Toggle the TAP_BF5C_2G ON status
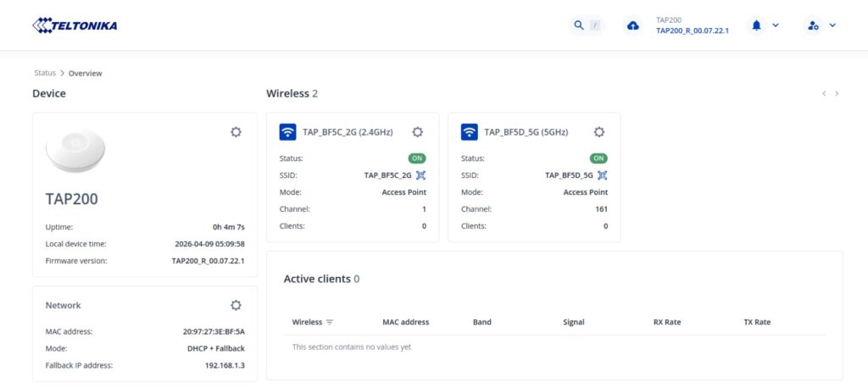This screenshot has height=388, width=868. (417, 158)
